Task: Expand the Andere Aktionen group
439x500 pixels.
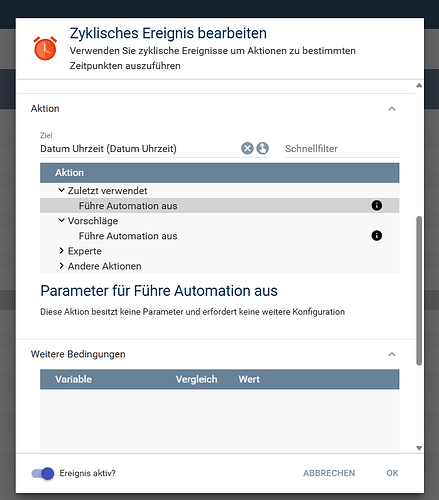Action: click(x=61, y=266)
